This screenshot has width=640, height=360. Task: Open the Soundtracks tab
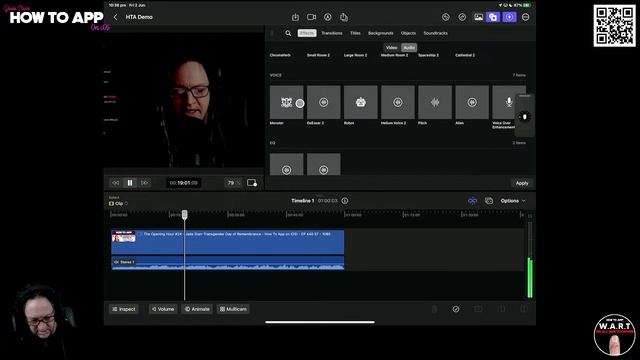pyautogui.click(x=436, y=33)
